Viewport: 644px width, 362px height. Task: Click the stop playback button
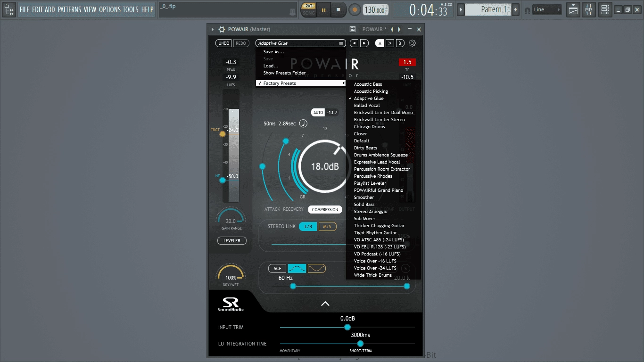(x=339, y=9)
